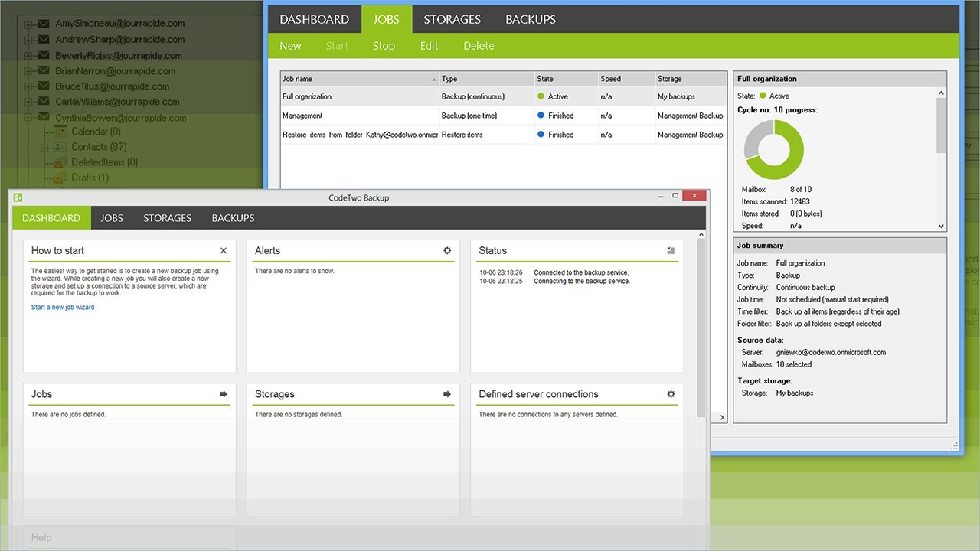
Task: Click the Status panel log icon
Action: click(x=671, y=250)
